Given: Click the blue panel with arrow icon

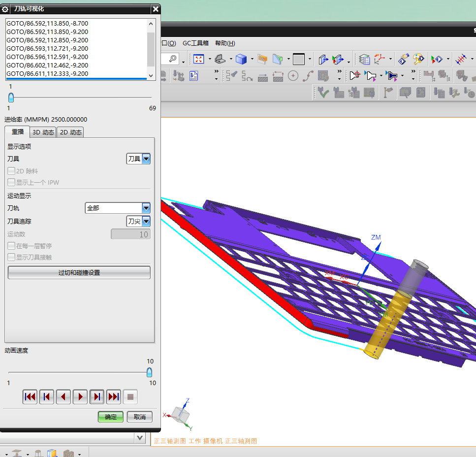Looking at the screenshot, I should click(x=323, y=59).
